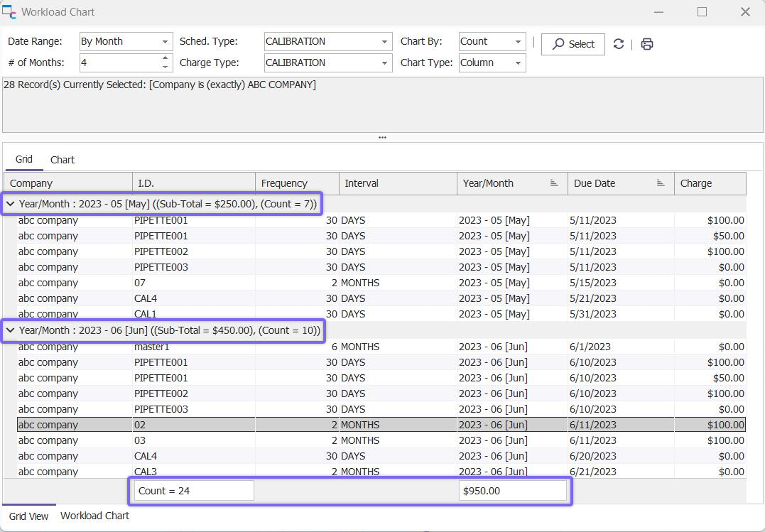Screen dimensions: 765x532
Task: Switch to the Chart tab
Action: [x=63, y=160]
